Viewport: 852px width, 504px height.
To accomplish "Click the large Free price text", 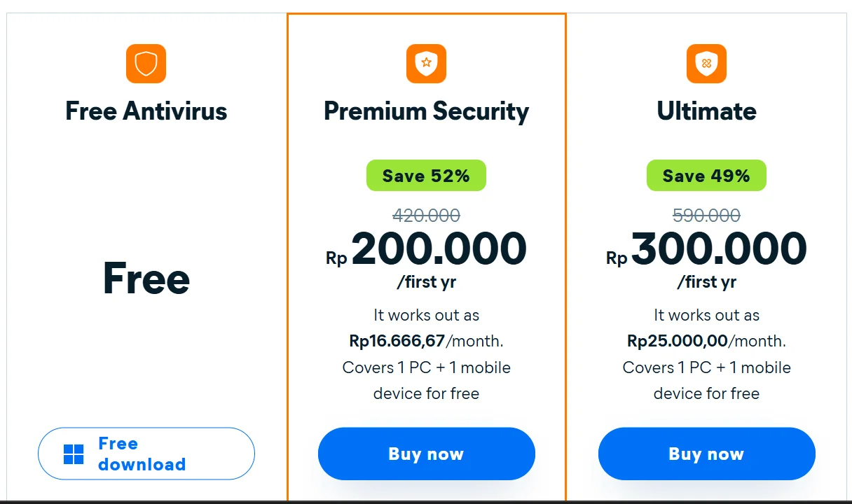I will [x=146, y=279].
